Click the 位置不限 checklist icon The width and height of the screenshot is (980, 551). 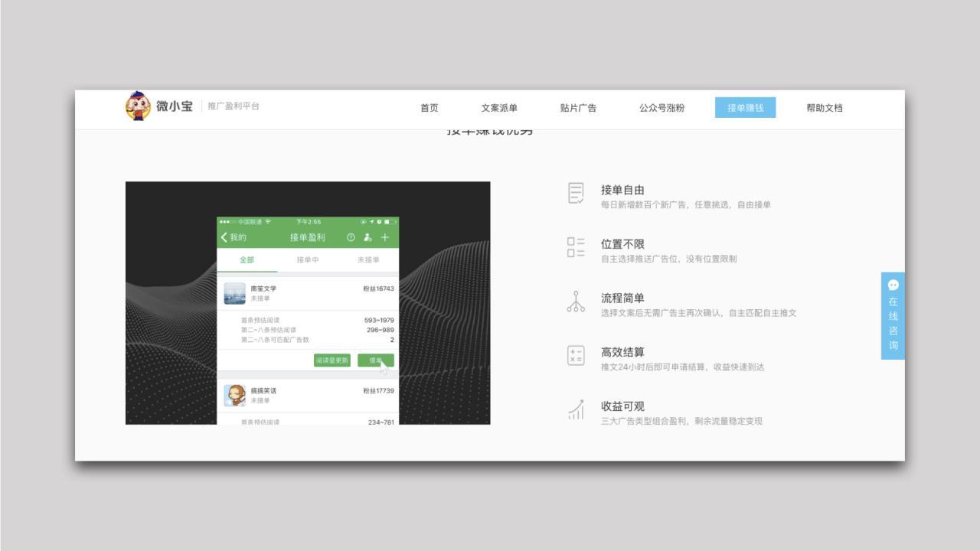(x=576, y=247)
